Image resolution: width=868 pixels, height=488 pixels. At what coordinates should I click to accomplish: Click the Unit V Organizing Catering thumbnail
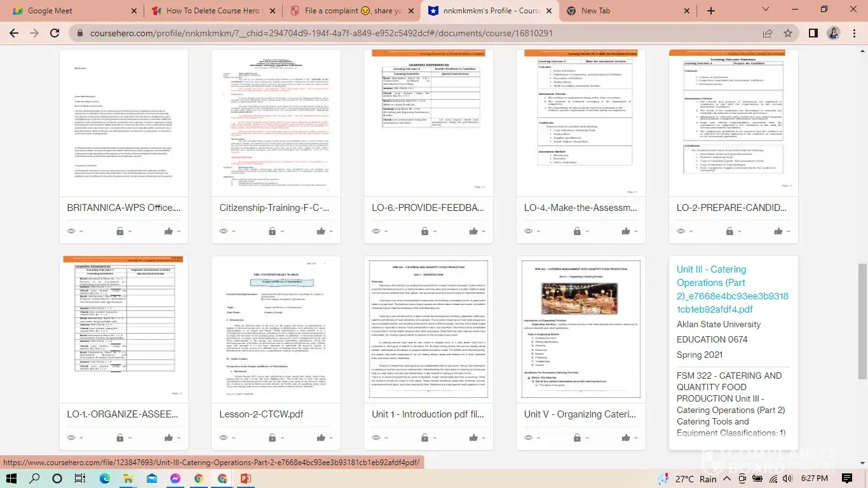coord(581,329)
